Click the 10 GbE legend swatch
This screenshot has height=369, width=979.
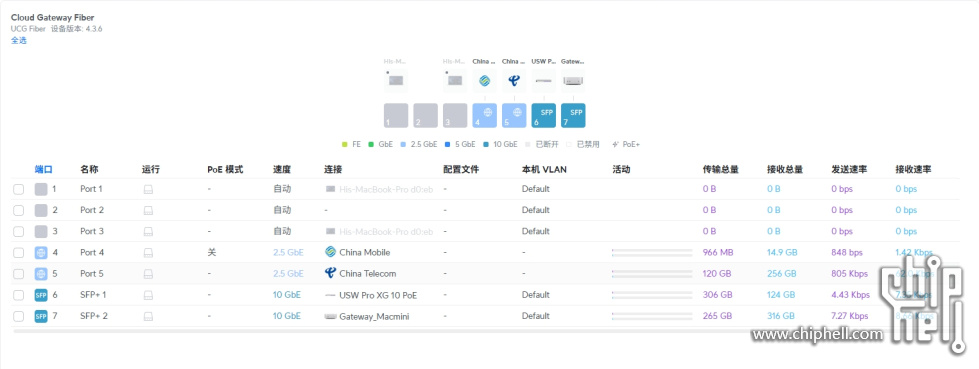(x=486, y=144)
